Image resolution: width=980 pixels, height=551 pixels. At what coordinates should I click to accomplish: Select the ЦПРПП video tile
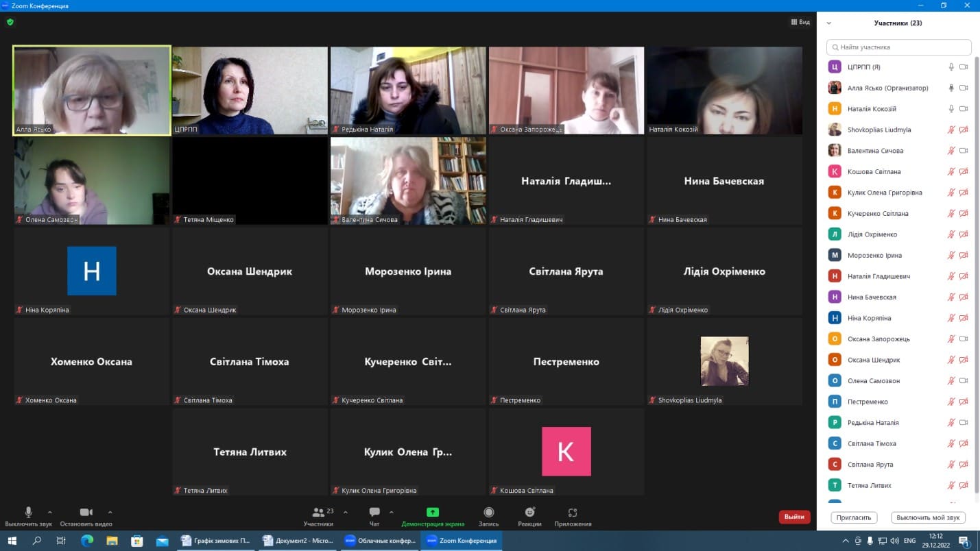(x=250, y=90)
